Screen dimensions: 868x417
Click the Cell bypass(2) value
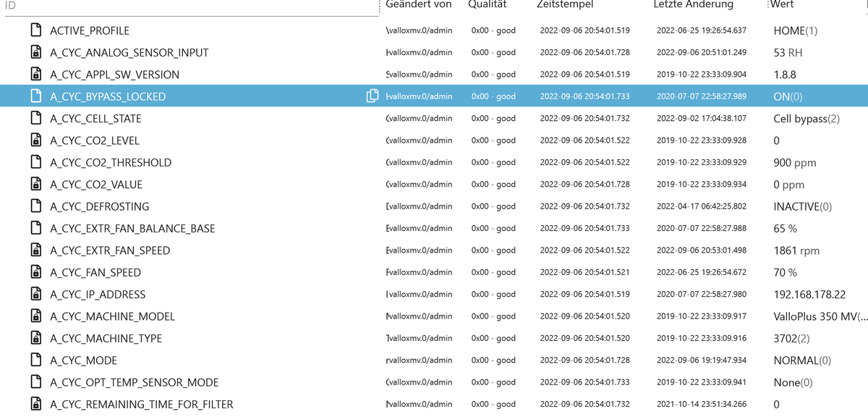pyautogui.click(x=807, y=119)
